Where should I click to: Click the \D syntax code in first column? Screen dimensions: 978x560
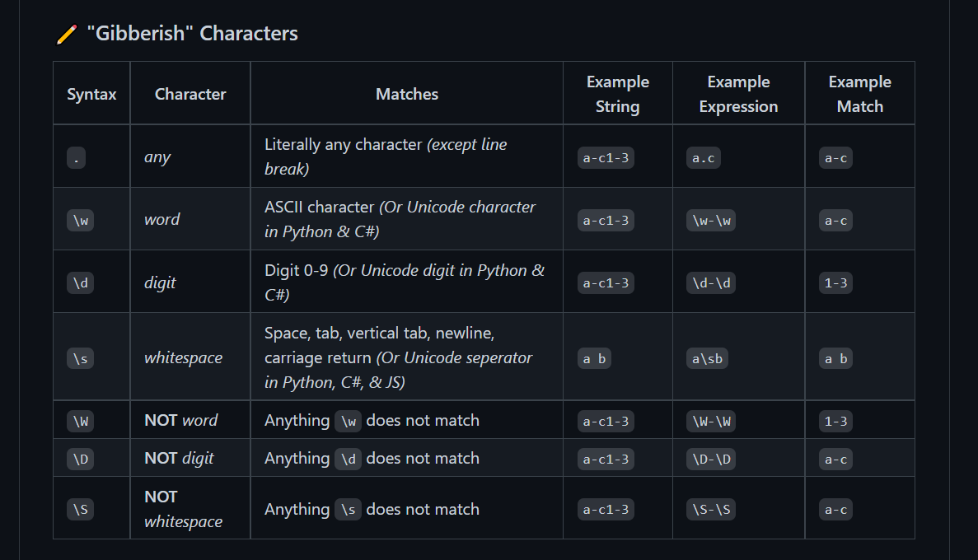pos(81,459)
